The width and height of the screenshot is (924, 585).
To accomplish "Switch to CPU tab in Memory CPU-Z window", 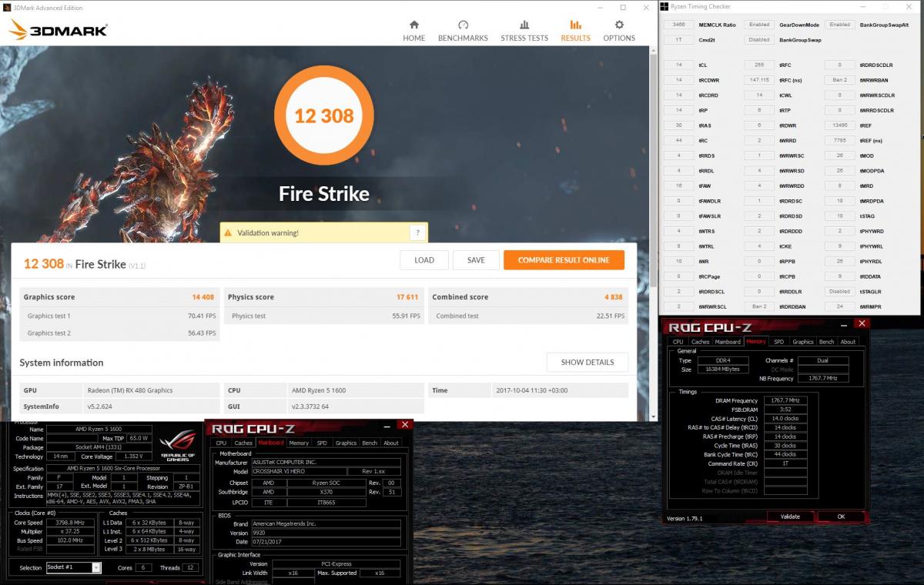I will point(678,342).
